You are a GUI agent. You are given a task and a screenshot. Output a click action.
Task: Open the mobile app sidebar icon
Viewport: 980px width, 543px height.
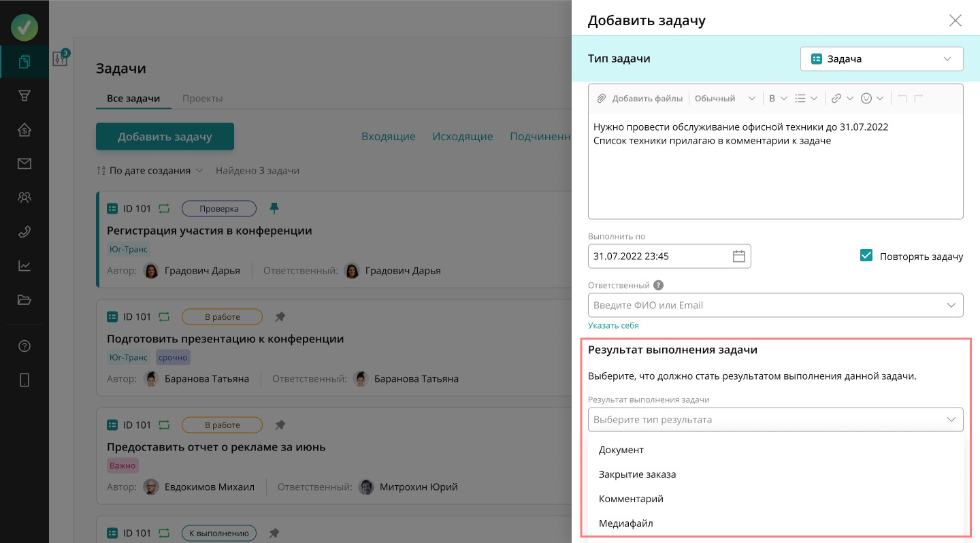24,380
